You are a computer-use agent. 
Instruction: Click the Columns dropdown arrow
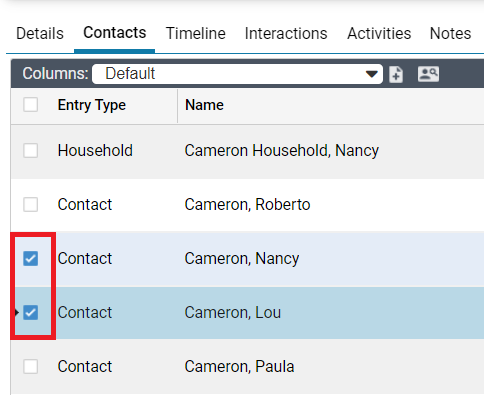pyautogui.click(x=371, y=74)
